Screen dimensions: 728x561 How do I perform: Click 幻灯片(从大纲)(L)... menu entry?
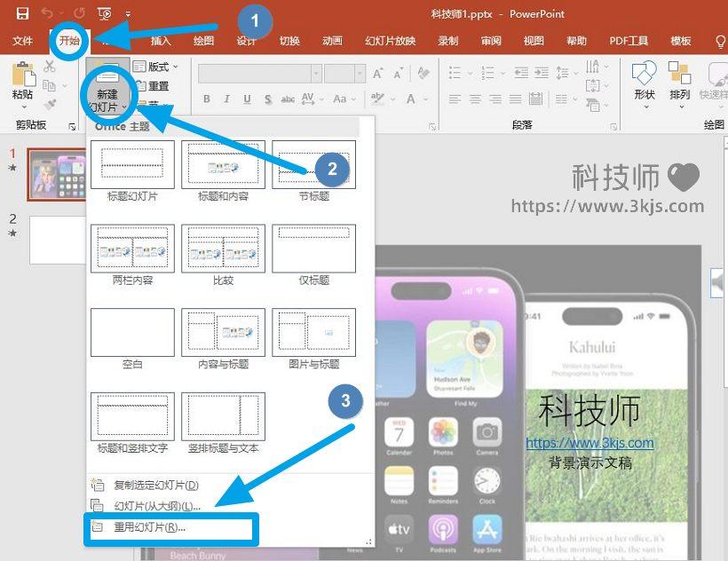tap(157, 506)
